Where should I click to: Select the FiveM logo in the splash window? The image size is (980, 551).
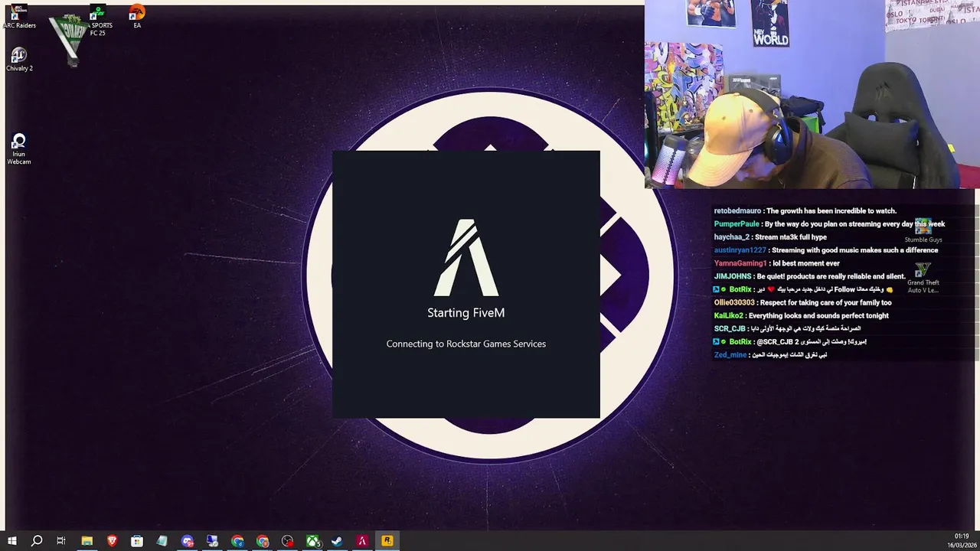click(466, 258)
